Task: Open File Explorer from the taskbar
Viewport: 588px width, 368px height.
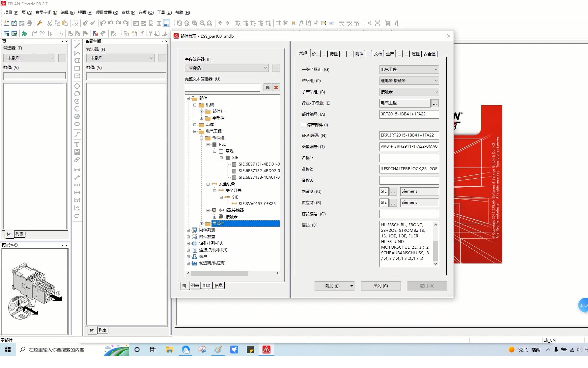Action: (169, 350)
